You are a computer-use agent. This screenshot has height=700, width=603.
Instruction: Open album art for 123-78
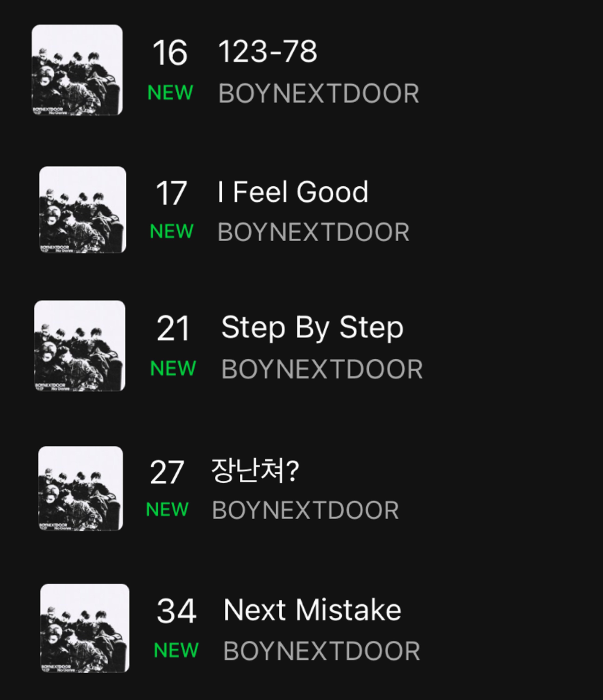click(77, 70)
